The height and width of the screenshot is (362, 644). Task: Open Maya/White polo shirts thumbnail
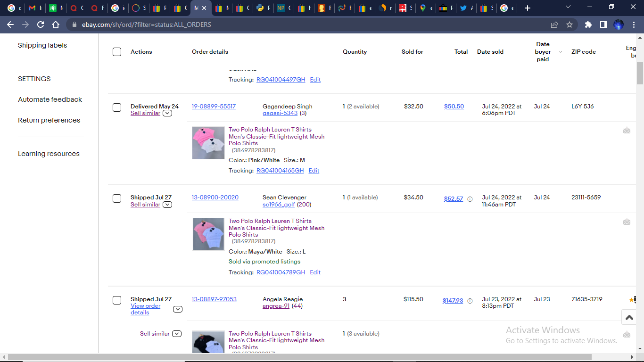pyautogui.click(x=208, y=234)
